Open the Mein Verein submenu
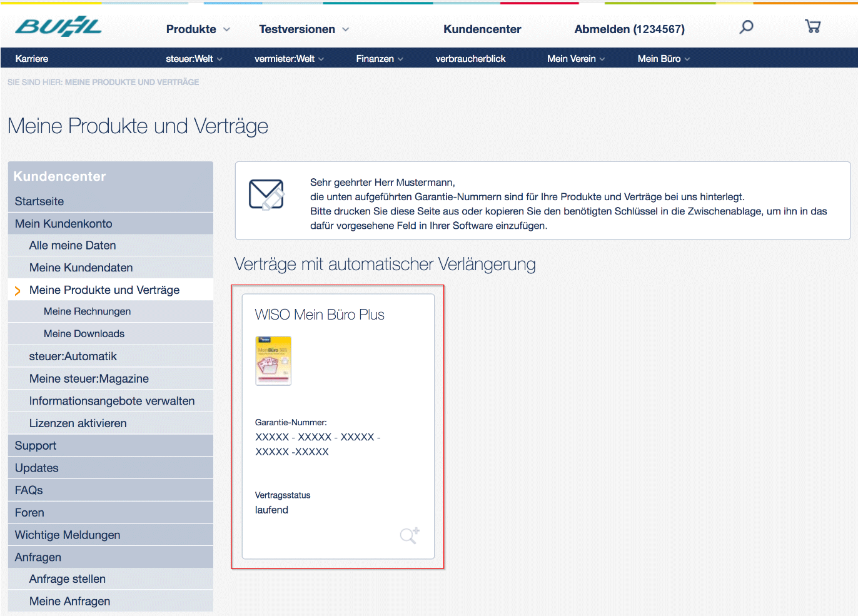 (576, 59)
